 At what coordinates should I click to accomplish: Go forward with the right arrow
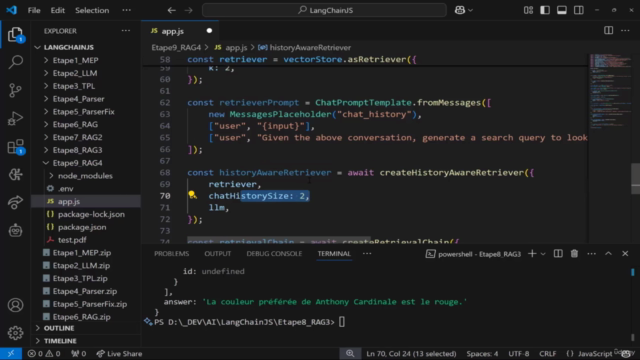(x=189, y=10)
